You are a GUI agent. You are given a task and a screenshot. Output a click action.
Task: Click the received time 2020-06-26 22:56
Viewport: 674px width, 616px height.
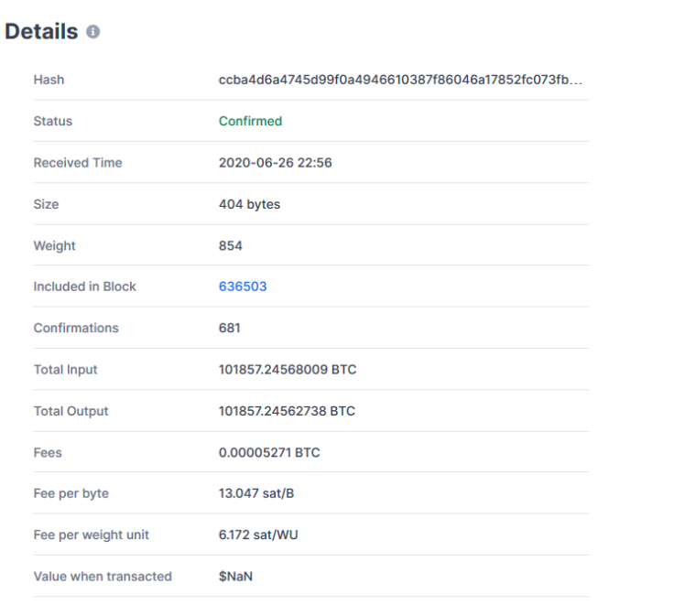pos(276,163)
